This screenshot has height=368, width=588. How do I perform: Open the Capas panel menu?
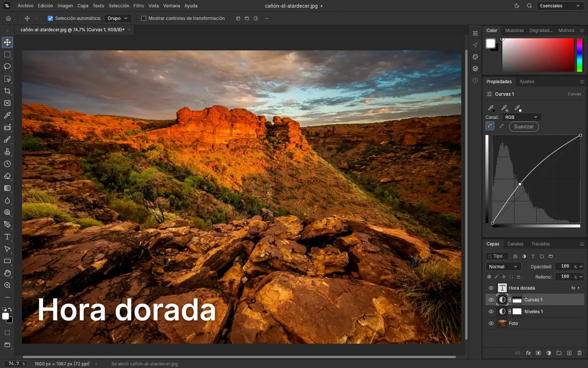pyautogui.click(x=582, y=244)
